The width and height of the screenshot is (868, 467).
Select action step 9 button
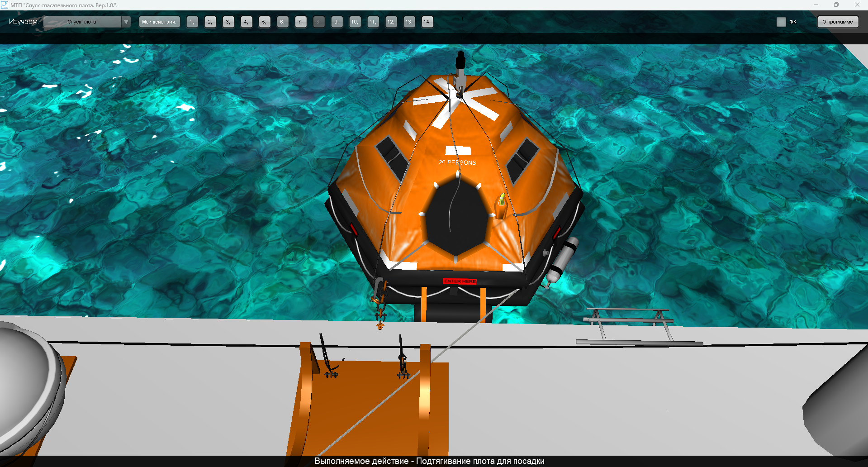(x=337, y=22)
